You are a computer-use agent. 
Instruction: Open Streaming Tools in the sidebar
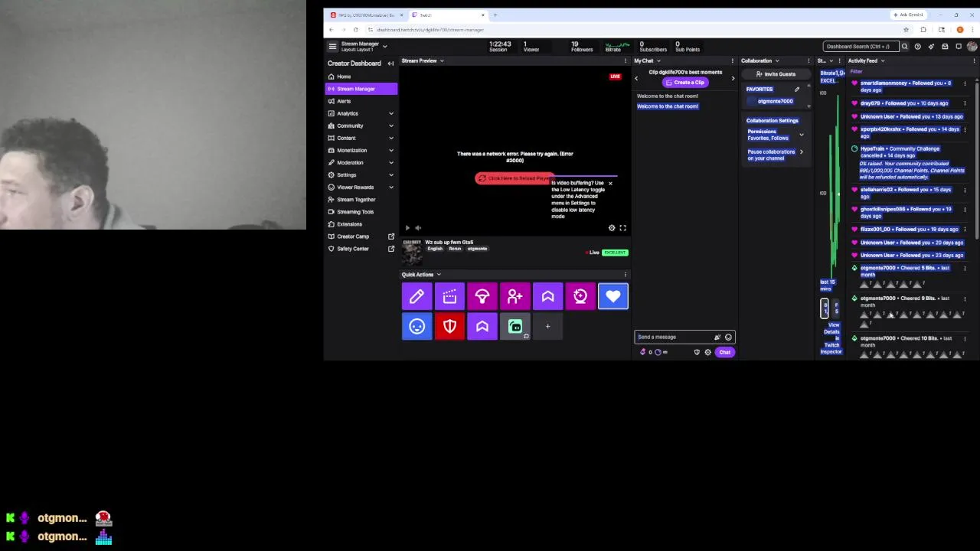tap(361, 211)
